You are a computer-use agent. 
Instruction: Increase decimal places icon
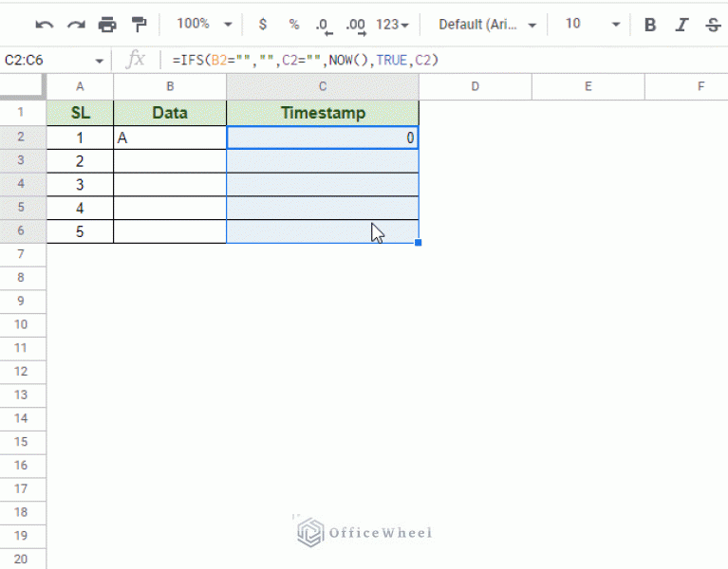point(356,25)
